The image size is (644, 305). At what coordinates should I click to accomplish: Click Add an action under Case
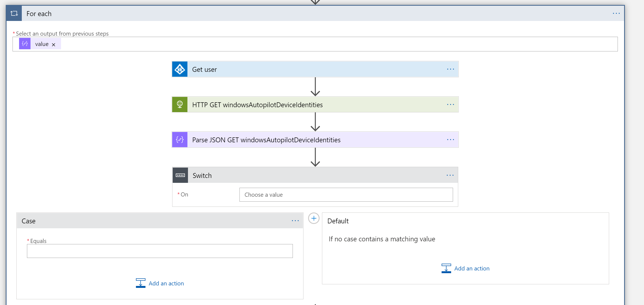click(166, 283)
